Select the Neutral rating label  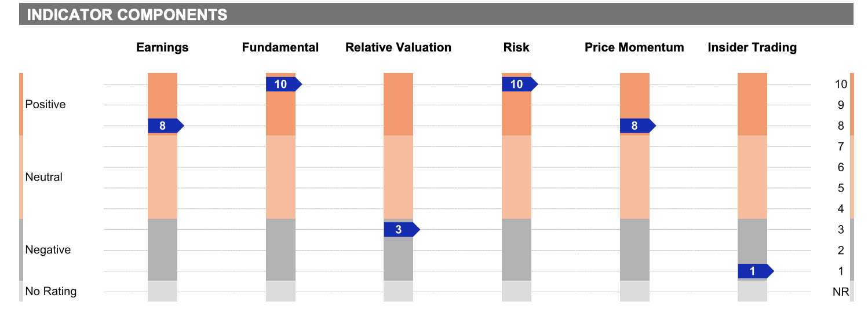(43, 177)
